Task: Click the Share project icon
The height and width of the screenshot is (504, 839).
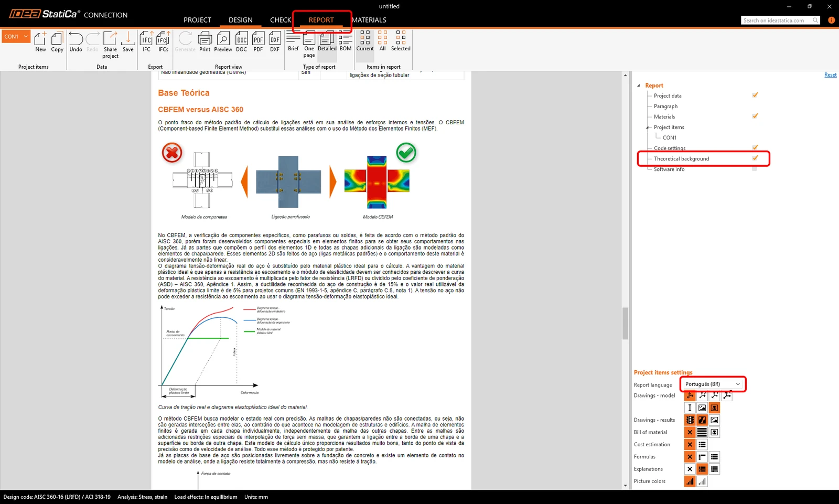Action: tap(110, 45)
